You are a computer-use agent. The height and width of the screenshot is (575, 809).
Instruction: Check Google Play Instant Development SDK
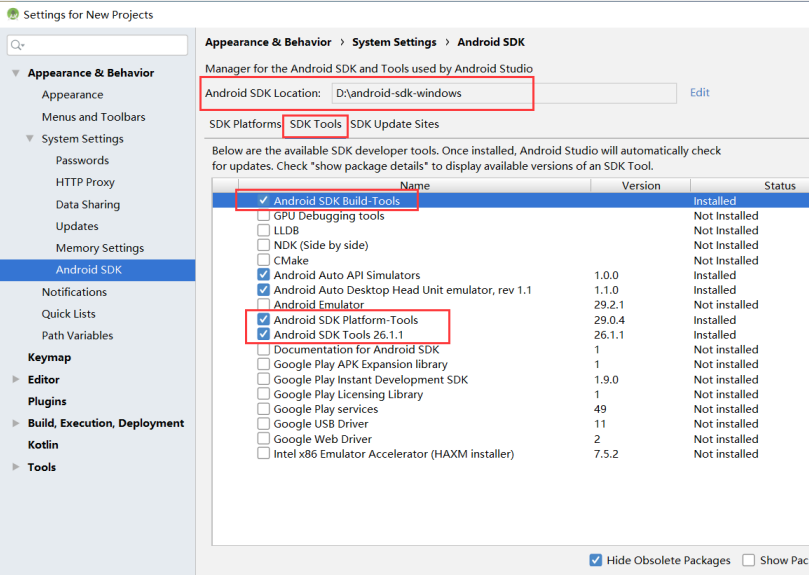click(264, 379)
